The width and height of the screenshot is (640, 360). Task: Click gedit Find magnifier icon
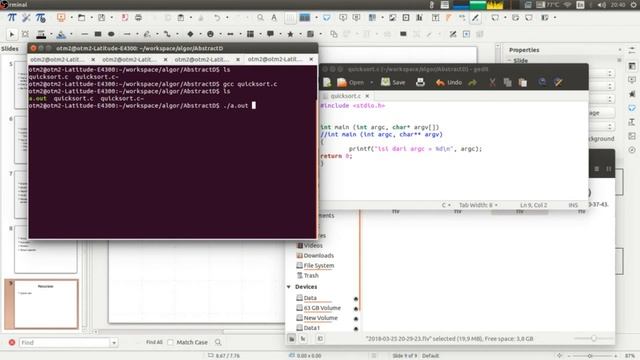(542, 82)
